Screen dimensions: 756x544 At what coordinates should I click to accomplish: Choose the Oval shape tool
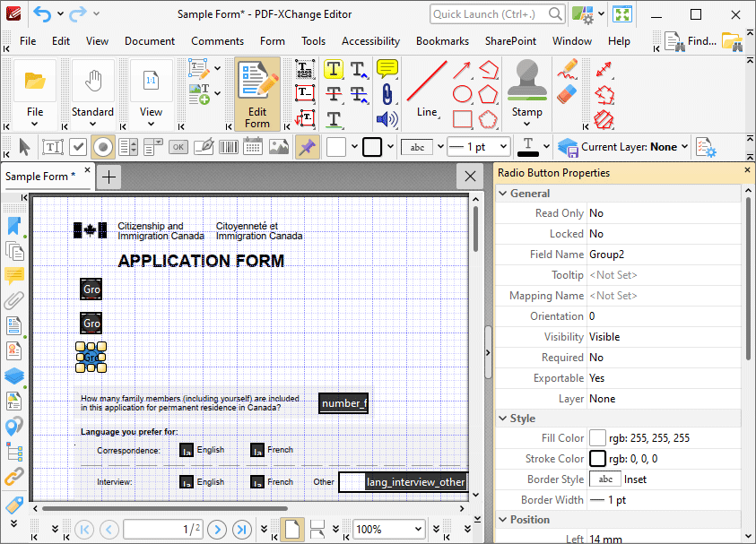tap(462, 94)
